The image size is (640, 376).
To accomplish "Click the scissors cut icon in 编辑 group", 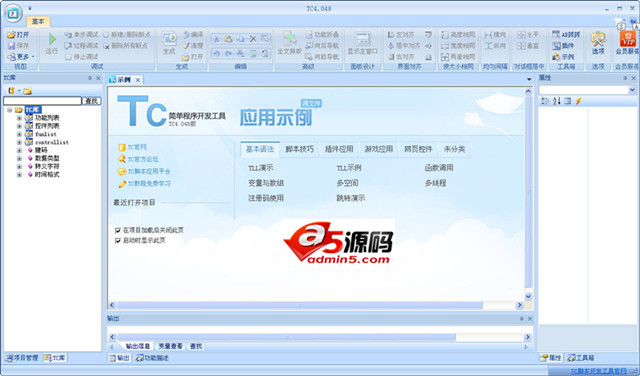I will (217, 39).
